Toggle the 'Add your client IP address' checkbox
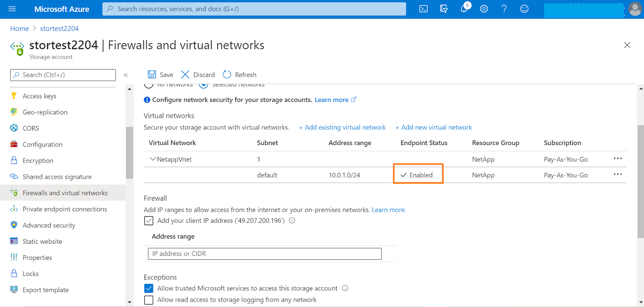 [149, 221]
